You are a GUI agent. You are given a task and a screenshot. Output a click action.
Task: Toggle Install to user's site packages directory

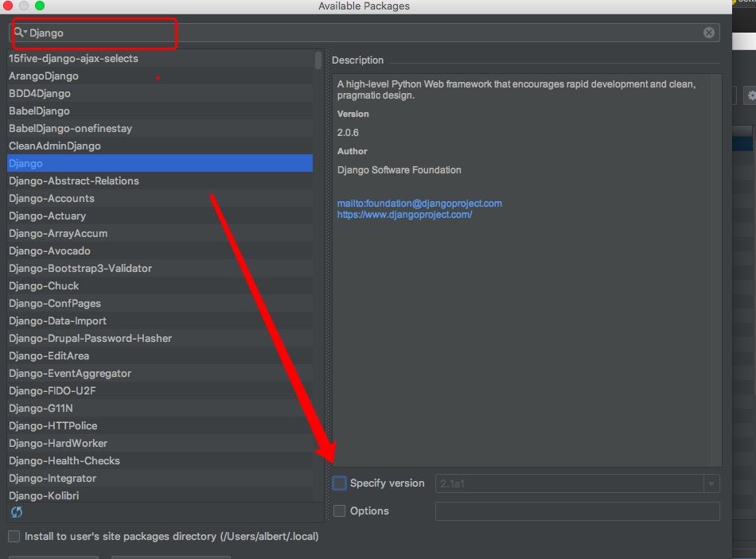click(14, 537)
